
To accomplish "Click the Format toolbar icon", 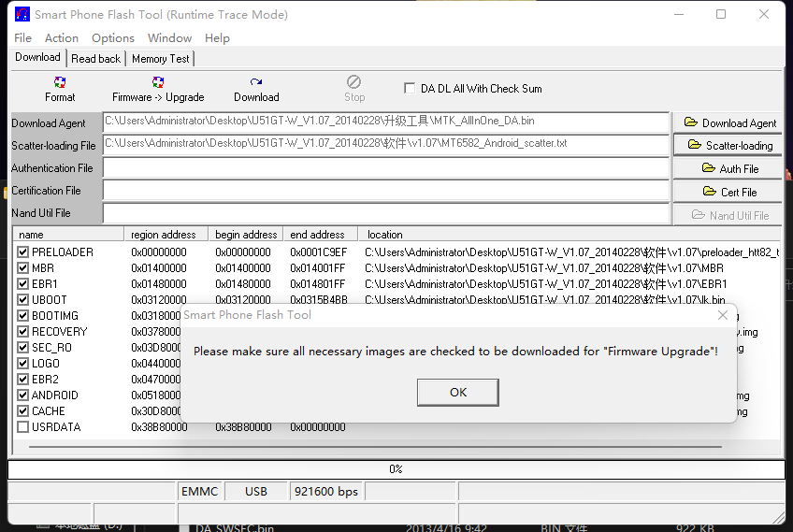I will click(60, 82).
